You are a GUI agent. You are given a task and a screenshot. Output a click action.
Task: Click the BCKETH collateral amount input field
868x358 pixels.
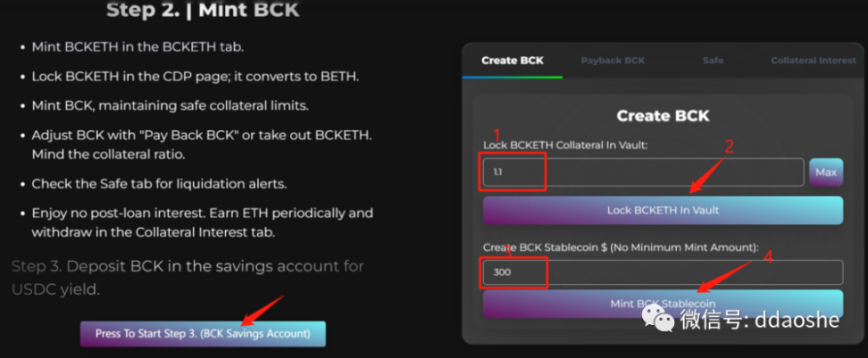click(x=643, y=172)
